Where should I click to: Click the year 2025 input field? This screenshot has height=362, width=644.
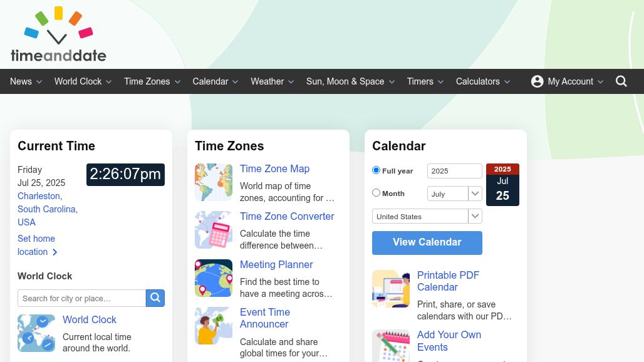click(455, 171)
